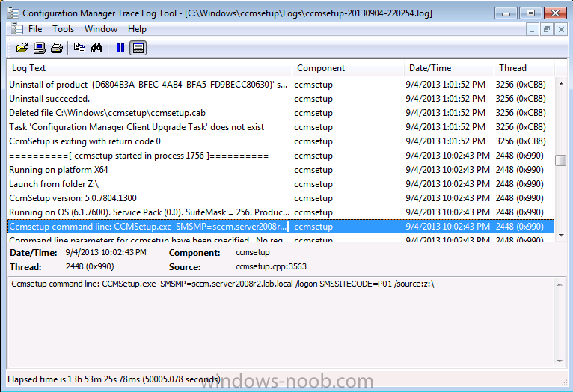This screenshot has height=392, width=573.
Task: Select the 'CcmSetup version: 5.0.7804.1300' row
Action: pos(281,198)
